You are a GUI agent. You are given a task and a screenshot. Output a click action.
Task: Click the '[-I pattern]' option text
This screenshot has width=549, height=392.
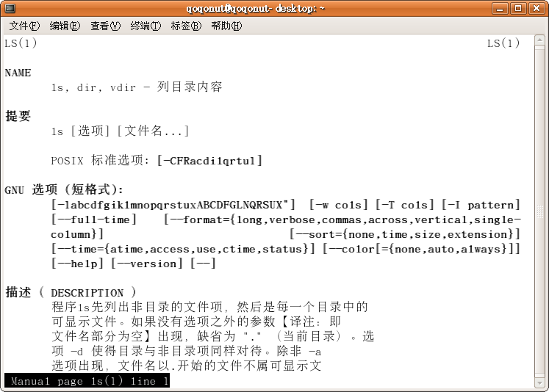pos(481,205)
